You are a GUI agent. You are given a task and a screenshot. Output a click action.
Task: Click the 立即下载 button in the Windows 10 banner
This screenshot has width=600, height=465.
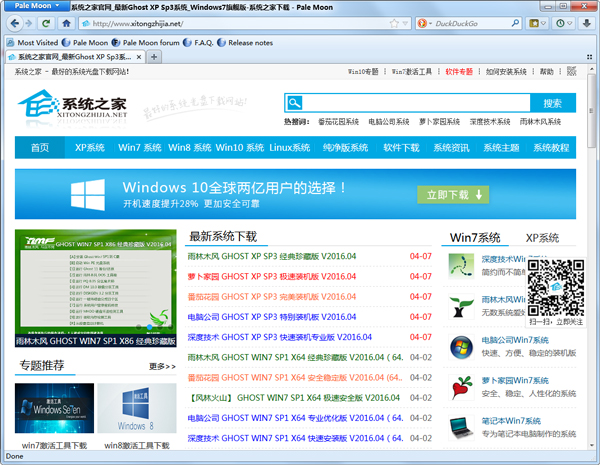[x=453, y=195]
